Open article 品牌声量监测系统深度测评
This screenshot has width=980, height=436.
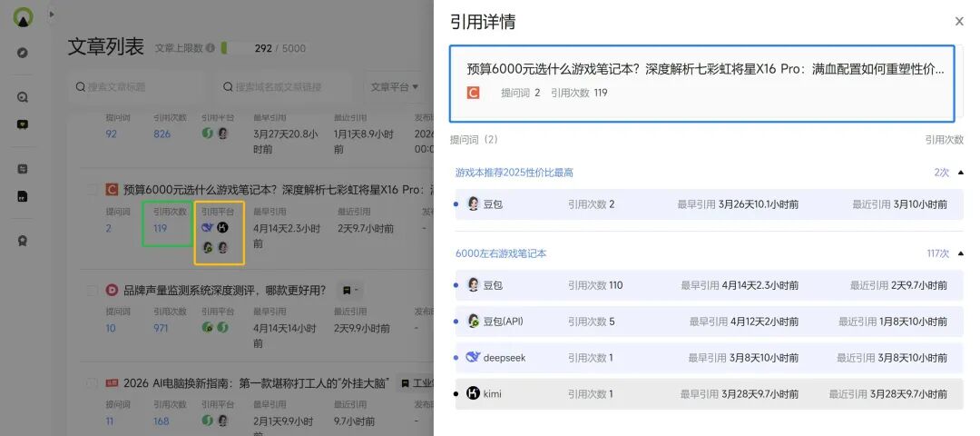click(225, 291)
